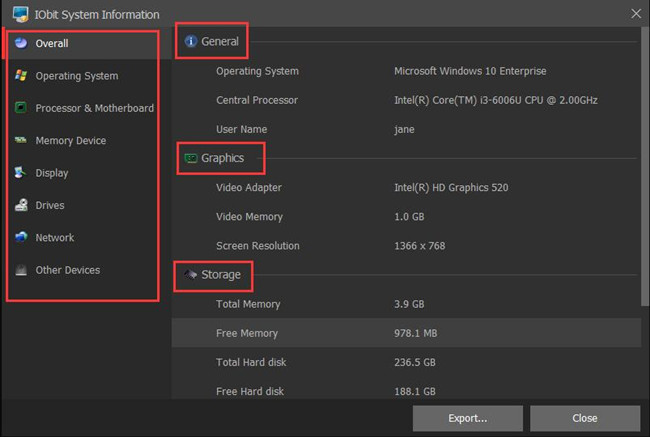
Task: Click the Operating System Windows flag icon
Action: (x=21, y=75)
